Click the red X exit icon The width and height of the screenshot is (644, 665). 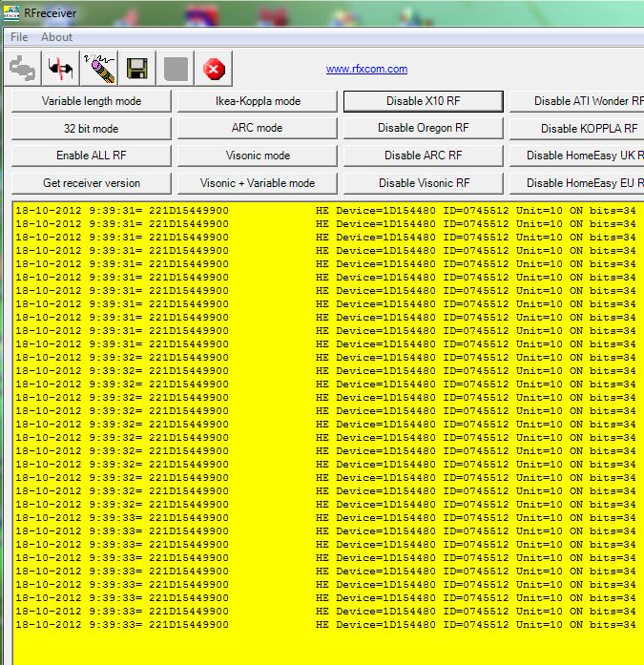point(214,69)
